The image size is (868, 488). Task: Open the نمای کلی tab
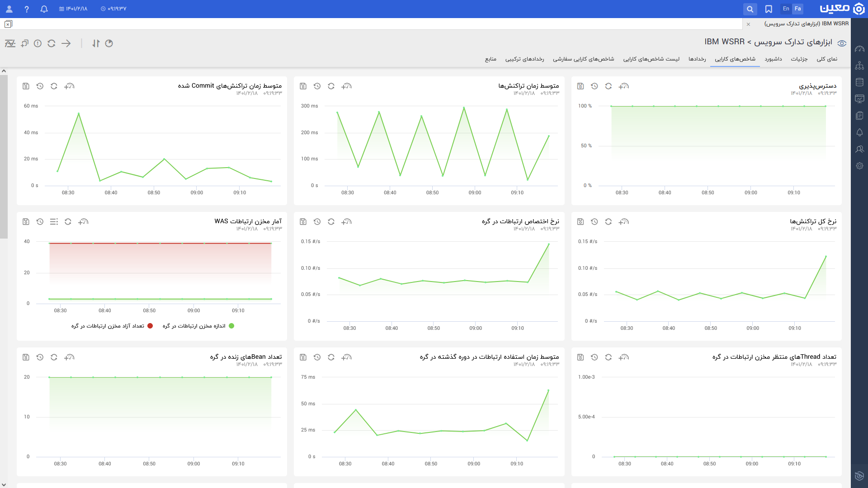[x=827, y=59]
